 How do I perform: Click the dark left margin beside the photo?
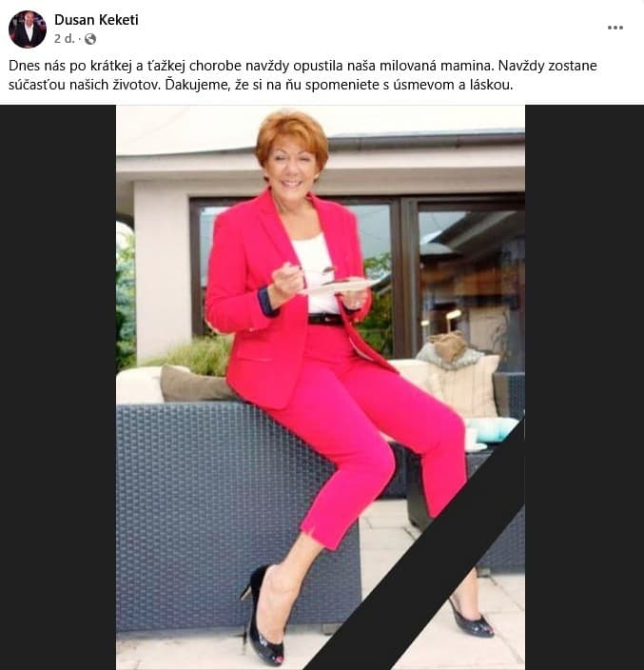click(x=58, y=387)
